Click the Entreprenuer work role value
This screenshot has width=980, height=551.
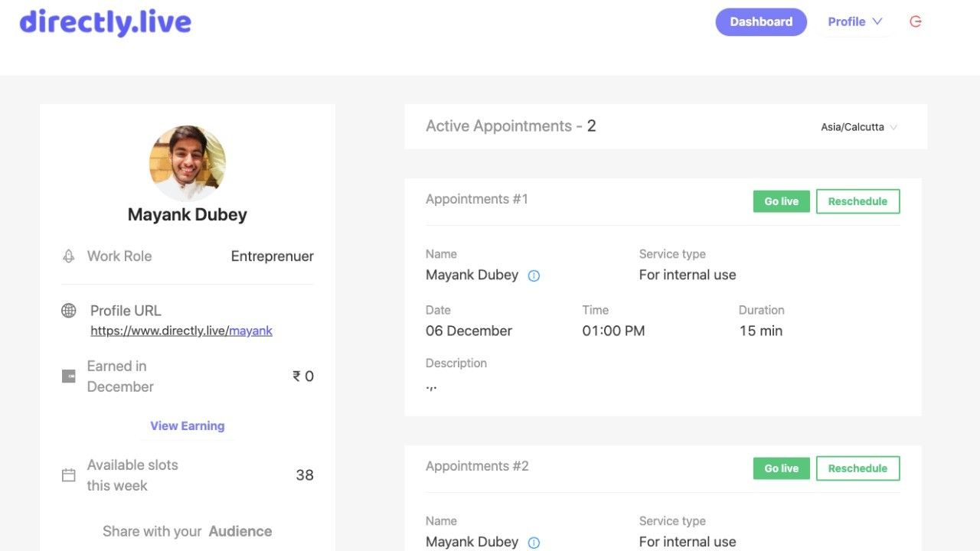[x=273, y=256]
